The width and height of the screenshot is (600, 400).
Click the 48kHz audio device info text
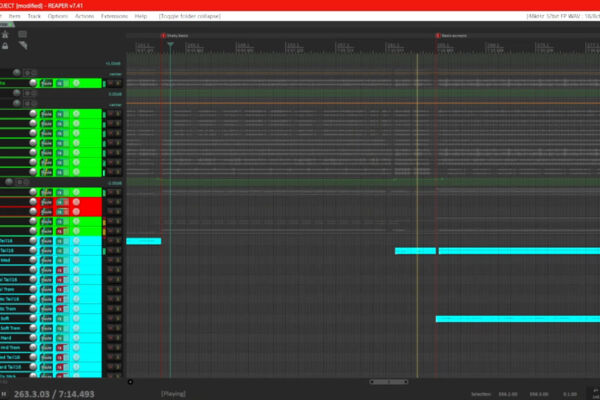(562, 16)
